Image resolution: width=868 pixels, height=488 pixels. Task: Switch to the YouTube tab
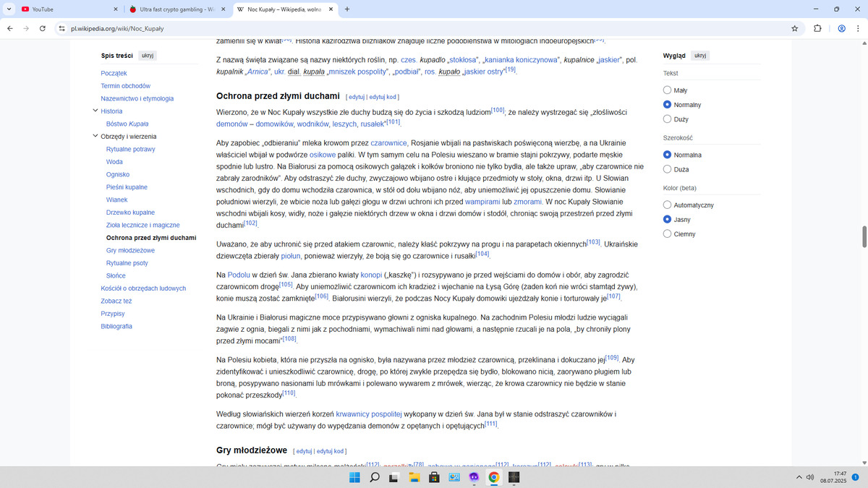click(65, 9)
